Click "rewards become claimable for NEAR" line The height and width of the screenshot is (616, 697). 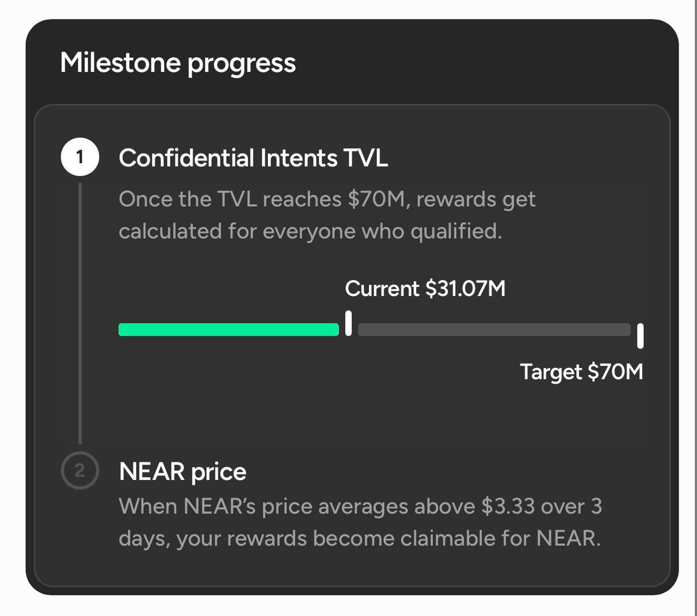click(412, 539)
